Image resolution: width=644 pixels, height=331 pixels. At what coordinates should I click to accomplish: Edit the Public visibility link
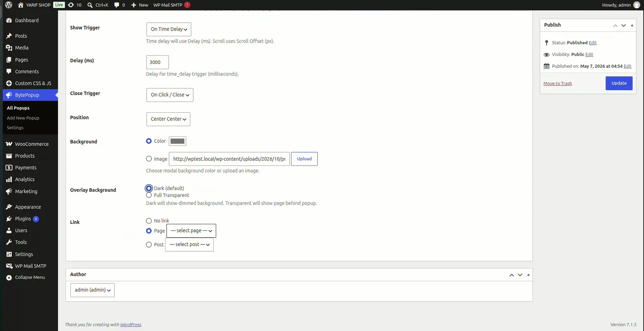pos(589,54)
